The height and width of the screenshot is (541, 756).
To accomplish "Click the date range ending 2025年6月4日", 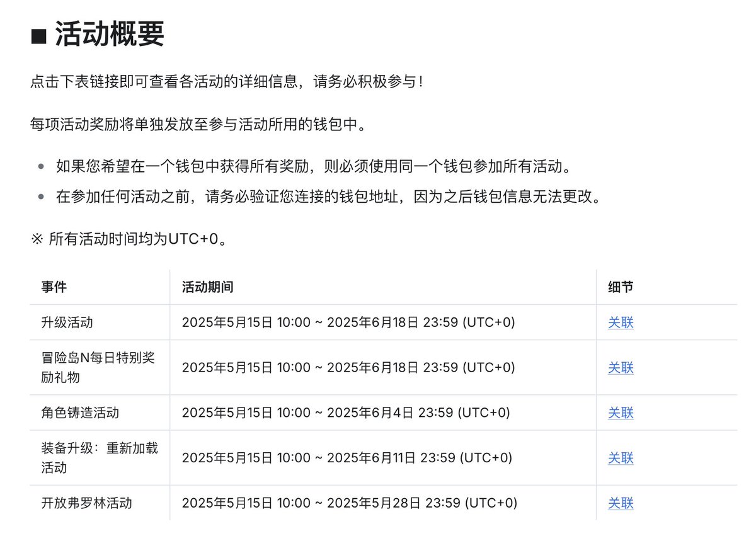I will [346, 413].
